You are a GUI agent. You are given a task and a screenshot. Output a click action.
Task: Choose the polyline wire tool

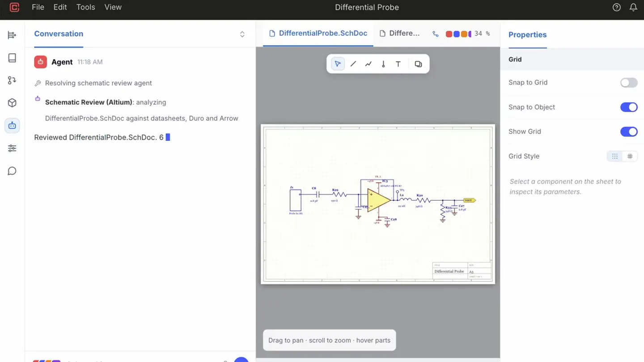click(368, 64)
